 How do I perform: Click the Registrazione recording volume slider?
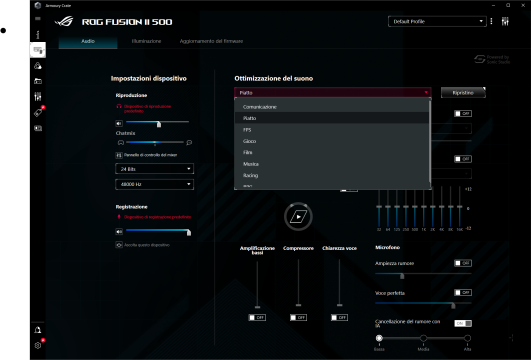(158, 231)
